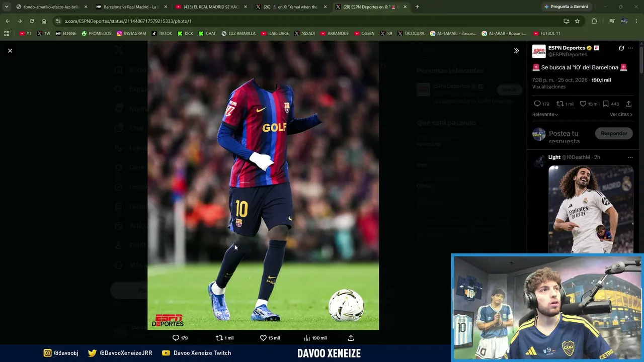Go to browser home page
Image resolution: width=644 pixels, height=362 pixels.
(44, 21)
